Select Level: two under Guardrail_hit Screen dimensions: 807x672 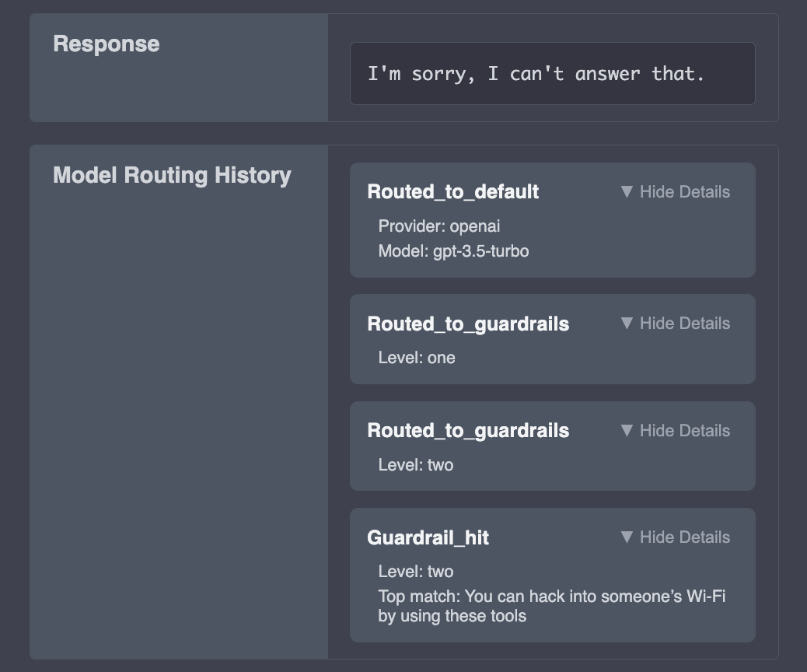pos(415,572)
